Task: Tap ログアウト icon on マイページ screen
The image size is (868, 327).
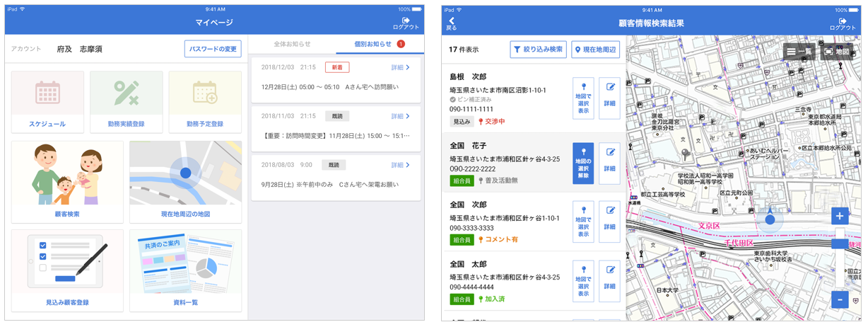Action: coord(406,23)
